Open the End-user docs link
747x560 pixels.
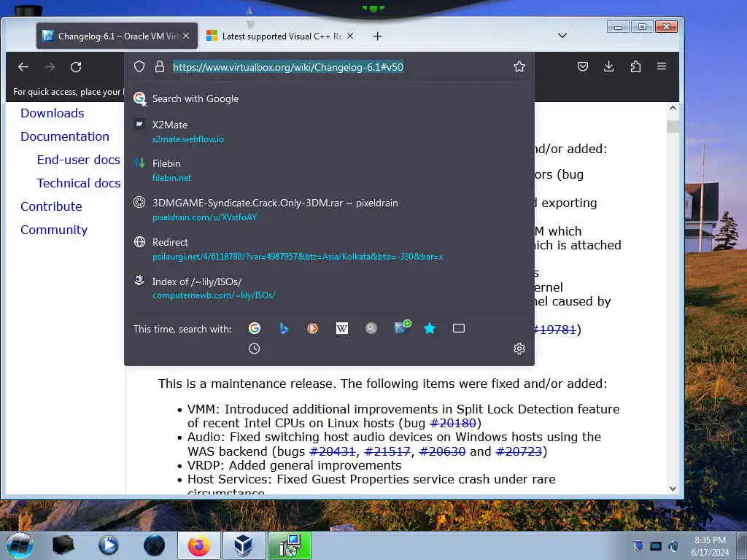point(79,160)
